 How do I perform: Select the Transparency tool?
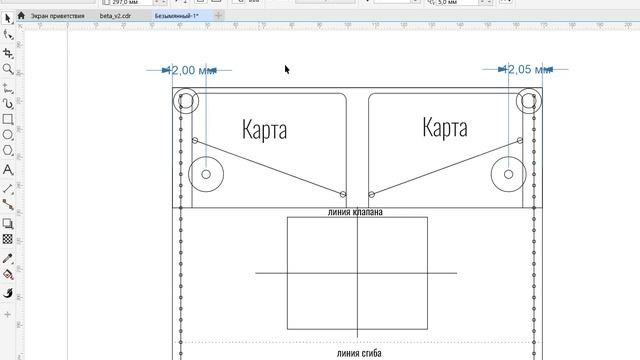click(7, 239)
